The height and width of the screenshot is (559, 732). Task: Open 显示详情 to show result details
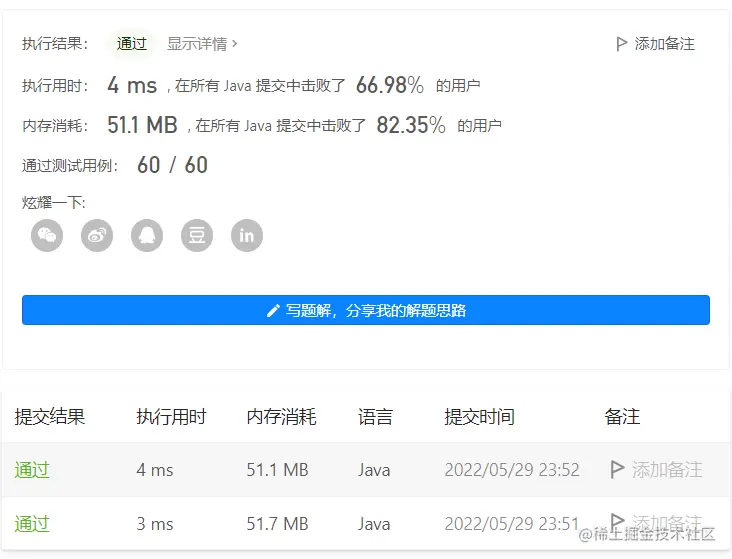click(x=202, y=44)
